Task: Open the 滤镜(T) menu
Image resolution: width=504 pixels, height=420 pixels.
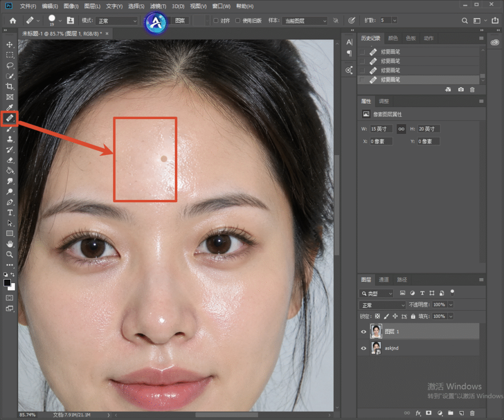Action: coord(158,6)
